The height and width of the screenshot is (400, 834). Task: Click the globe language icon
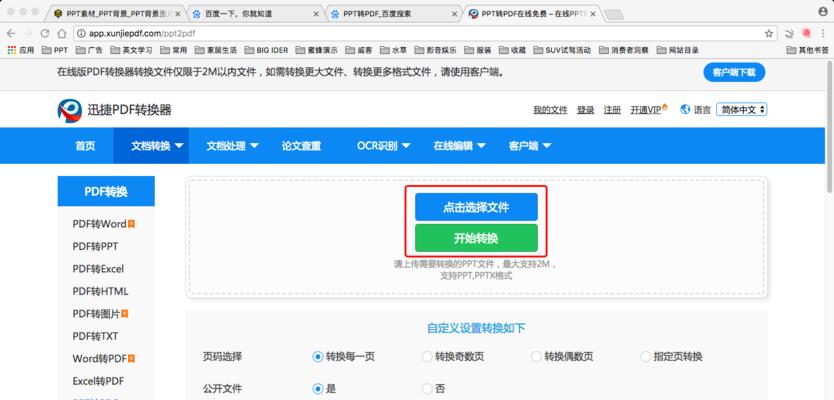[685, 110]
